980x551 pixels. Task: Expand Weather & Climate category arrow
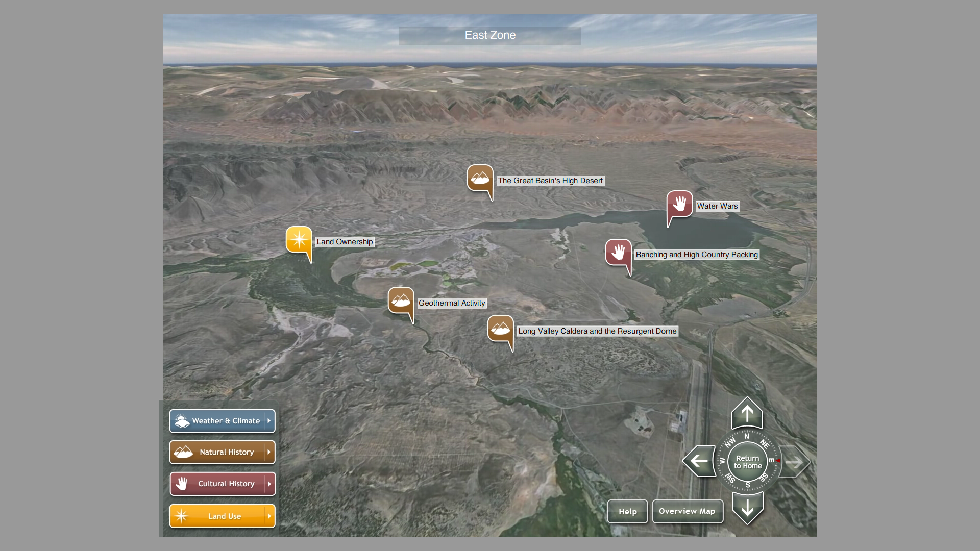coord(269,421)
